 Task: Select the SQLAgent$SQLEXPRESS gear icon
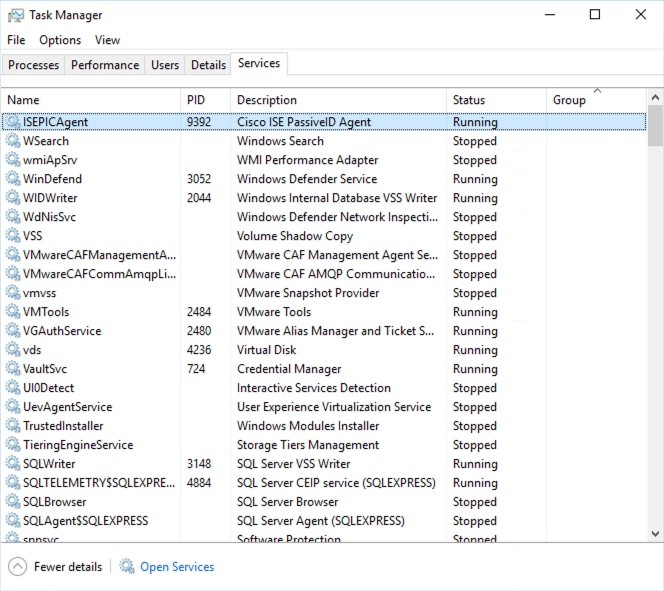pos(13,521)
